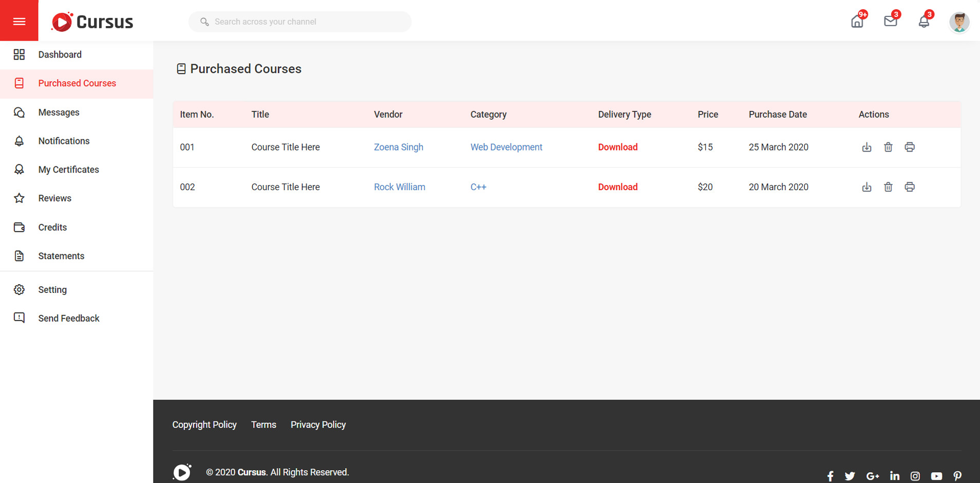Click the Cursus logo in the header
The width and height of the screenshot is (980, 483).
[x=92, y=22]
